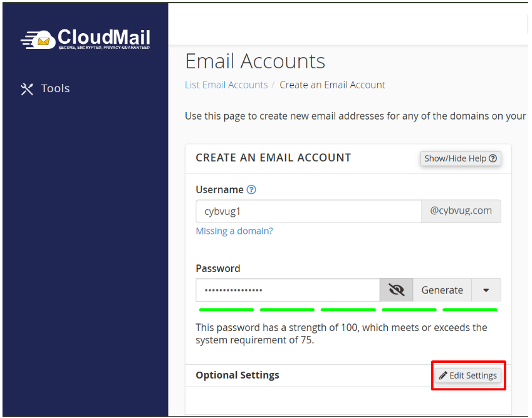532x418 pixels.
Task: Click the Show/Hide Help button
Action: (460, 159)
